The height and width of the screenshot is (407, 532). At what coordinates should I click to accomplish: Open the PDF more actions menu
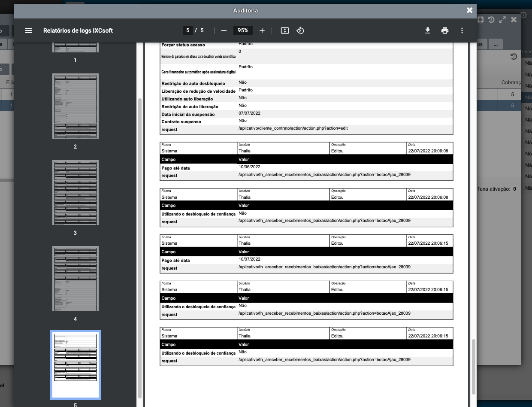(462, 30)
